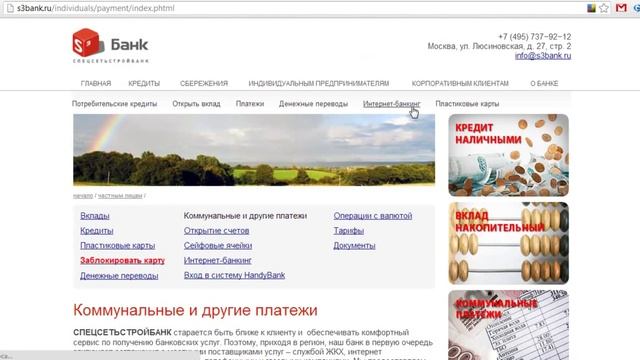Open the Вклады link

(x=95, y=216)
